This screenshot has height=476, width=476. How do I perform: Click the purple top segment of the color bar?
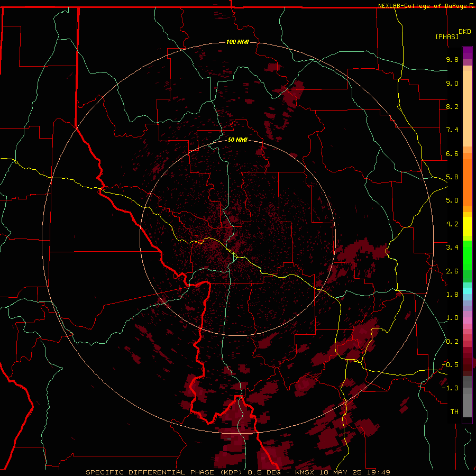(467, 53)
